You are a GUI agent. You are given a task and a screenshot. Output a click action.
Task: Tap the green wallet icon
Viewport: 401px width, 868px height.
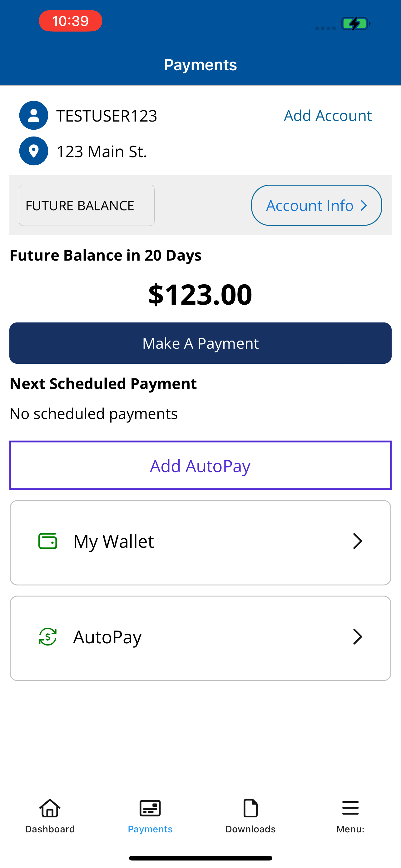[x=48, y=541]
